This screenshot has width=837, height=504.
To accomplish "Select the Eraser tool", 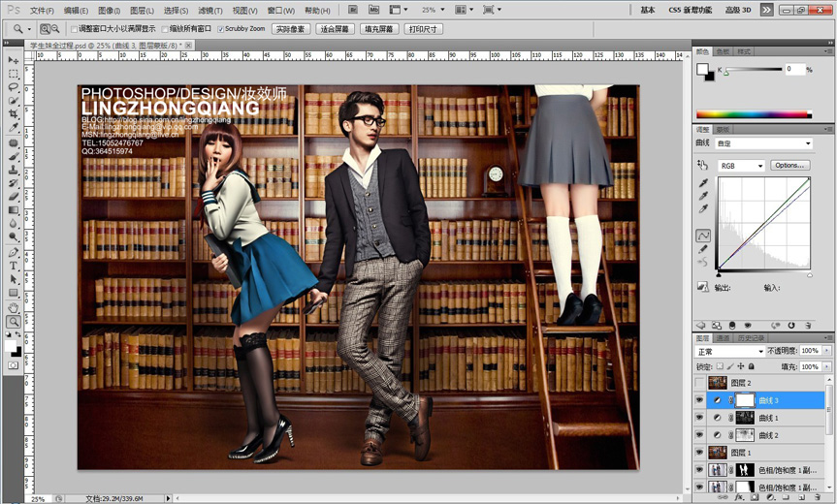I will (x=13, y=196).
